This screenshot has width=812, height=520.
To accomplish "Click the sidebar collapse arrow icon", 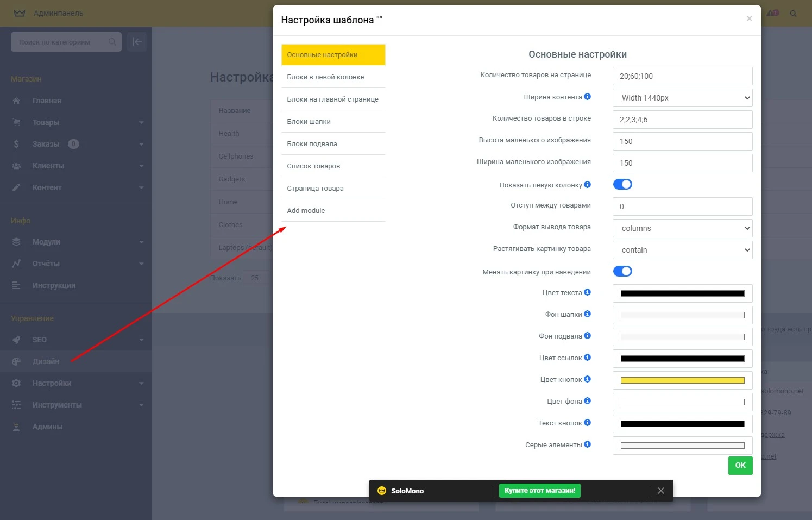I will pos(137,42).
